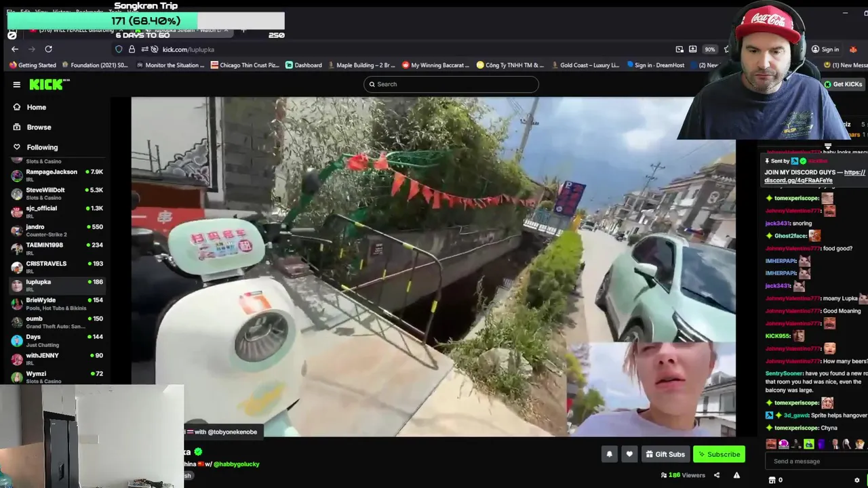Screen dimensions: 868x488
Task: Click Ghost2face username in chat
Action: (791, 236)
